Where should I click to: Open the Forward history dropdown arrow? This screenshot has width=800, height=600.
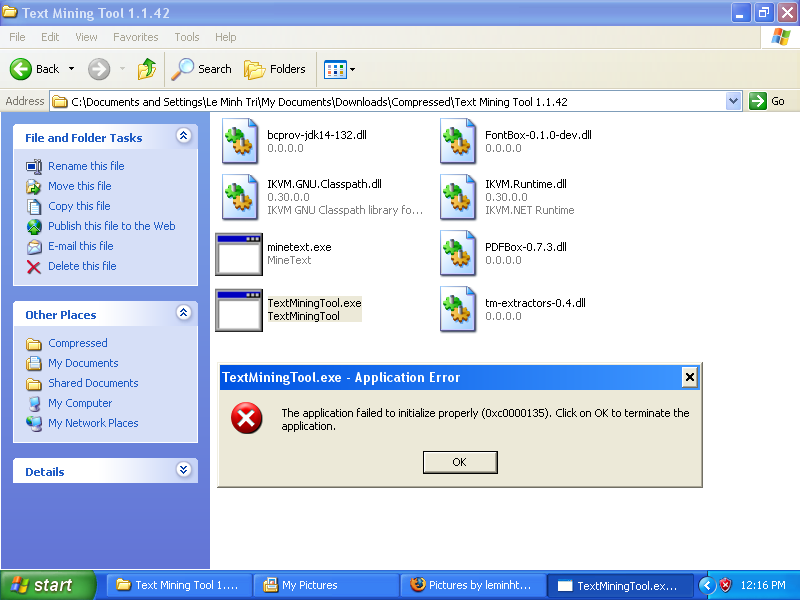(122, 69)
